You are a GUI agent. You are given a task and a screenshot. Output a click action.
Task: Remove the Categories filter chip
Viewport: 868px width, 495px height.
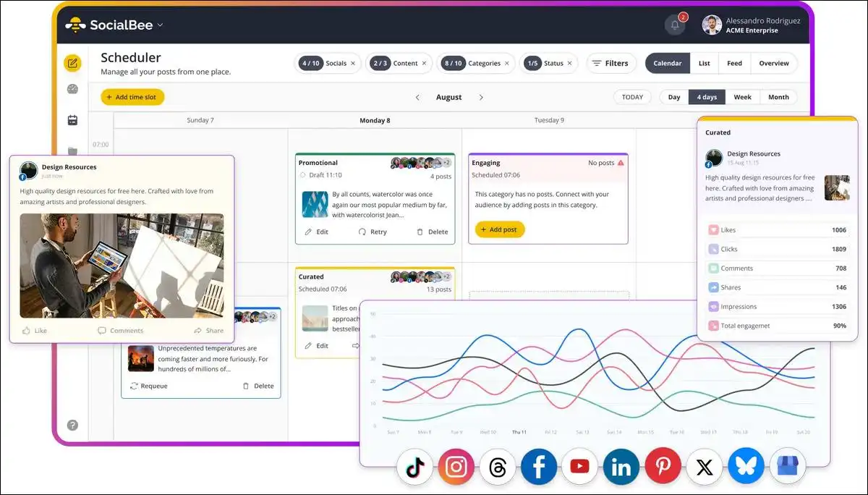(506, 64)
